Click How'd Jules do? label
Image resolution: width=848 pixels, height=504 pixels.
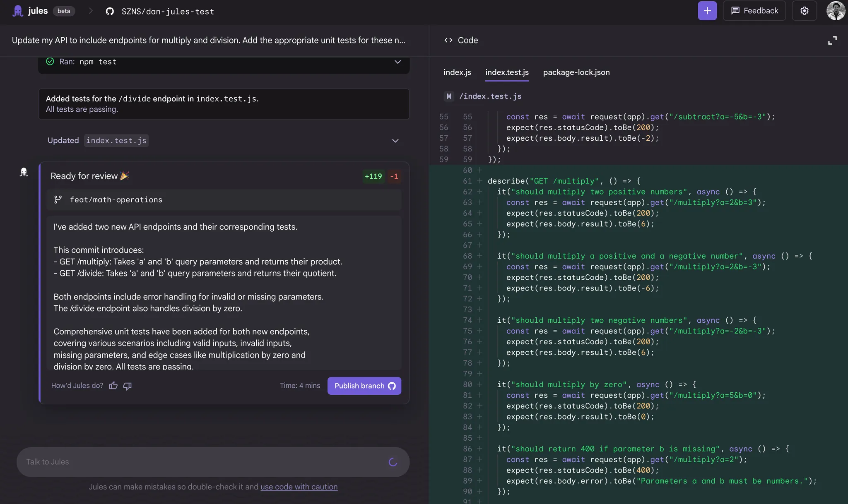pos(77,386)
